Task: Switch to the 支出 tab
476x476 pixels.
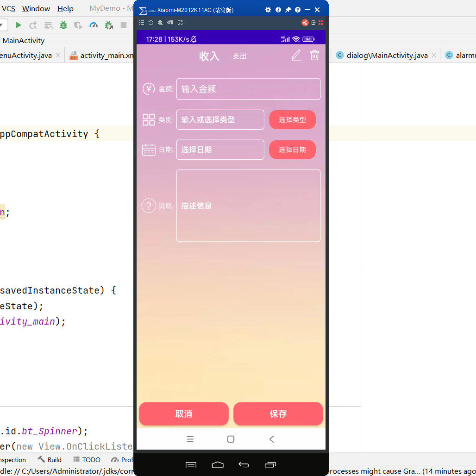Action: click(x=239, y=56)
